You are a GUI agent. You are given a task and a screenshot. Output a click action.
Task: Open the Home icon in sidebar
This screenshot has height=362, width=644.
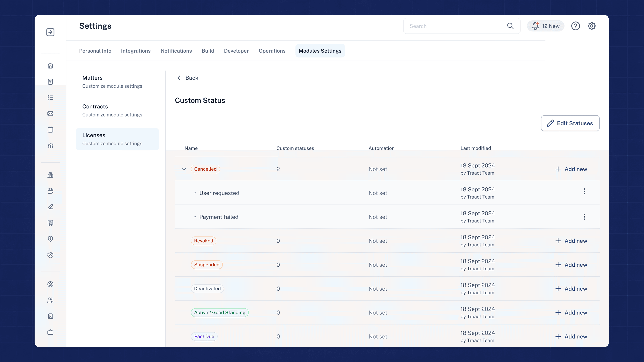(50, 66)
